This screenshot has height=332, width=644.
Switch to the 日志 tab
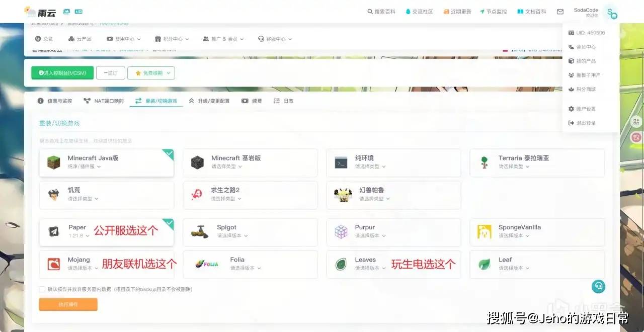[283, 101]
